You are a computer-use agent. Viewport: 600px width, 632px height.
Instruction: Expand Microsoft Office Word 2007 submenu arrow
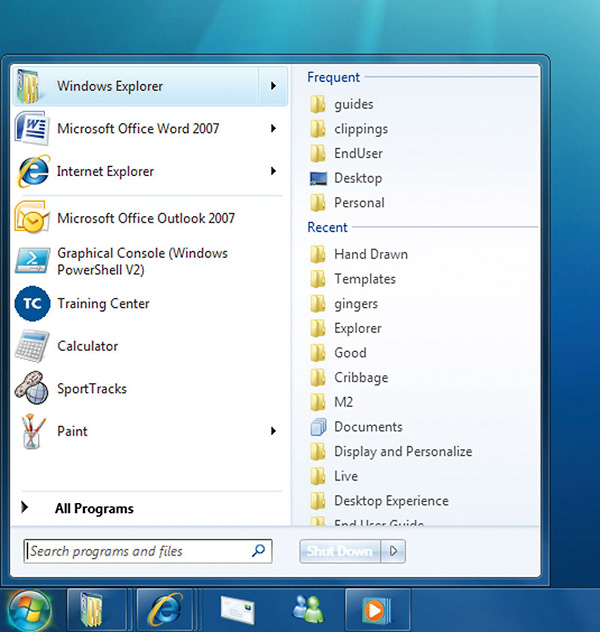pos(273,129)
